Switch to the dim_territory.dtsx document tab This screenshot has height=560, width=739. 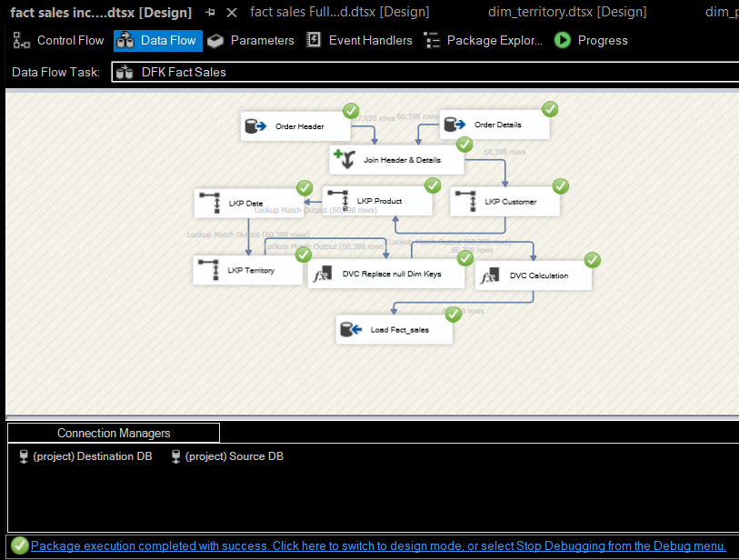(x=574, y=12)
